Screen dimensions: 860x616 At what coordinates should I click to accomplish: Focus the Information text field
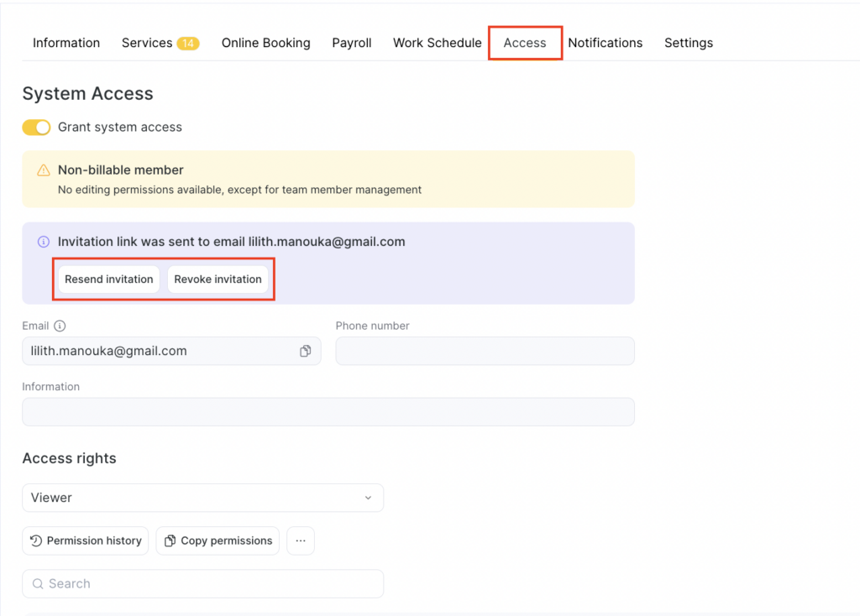point(328,412)
